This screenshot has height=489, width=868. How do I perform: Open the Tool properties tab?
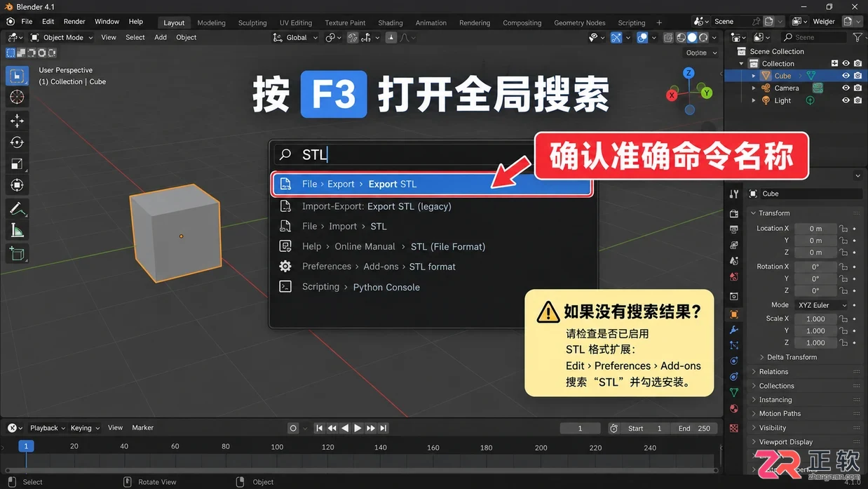pos(734,194)
